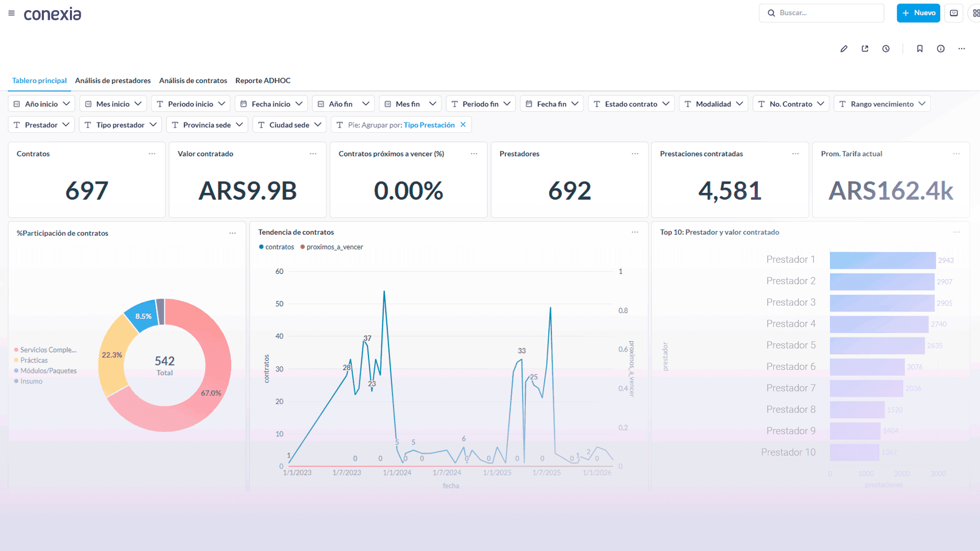
Task: Open the Reporte ADHOC tab
Action: [x=263, y=81]
